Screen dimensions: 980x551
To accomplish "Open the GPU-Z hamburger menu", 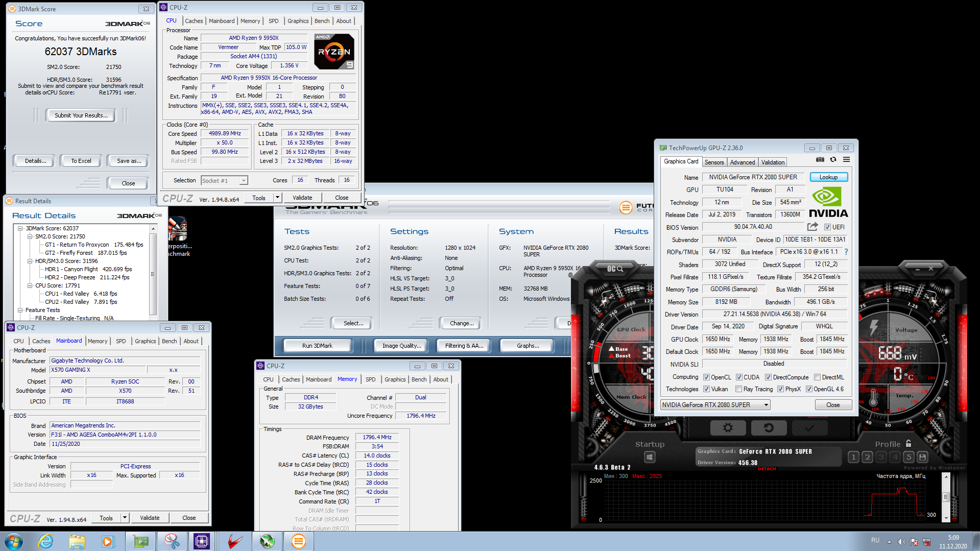I will tap(846, 160).
